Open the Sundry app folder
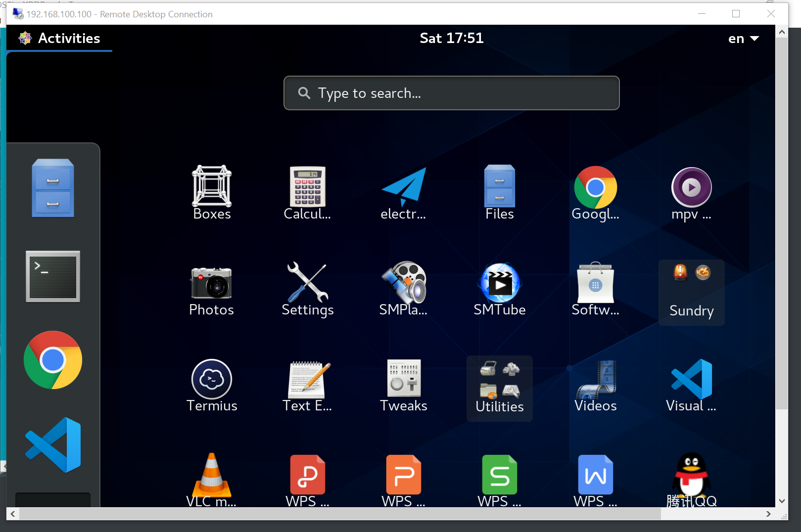 [691, 292]
